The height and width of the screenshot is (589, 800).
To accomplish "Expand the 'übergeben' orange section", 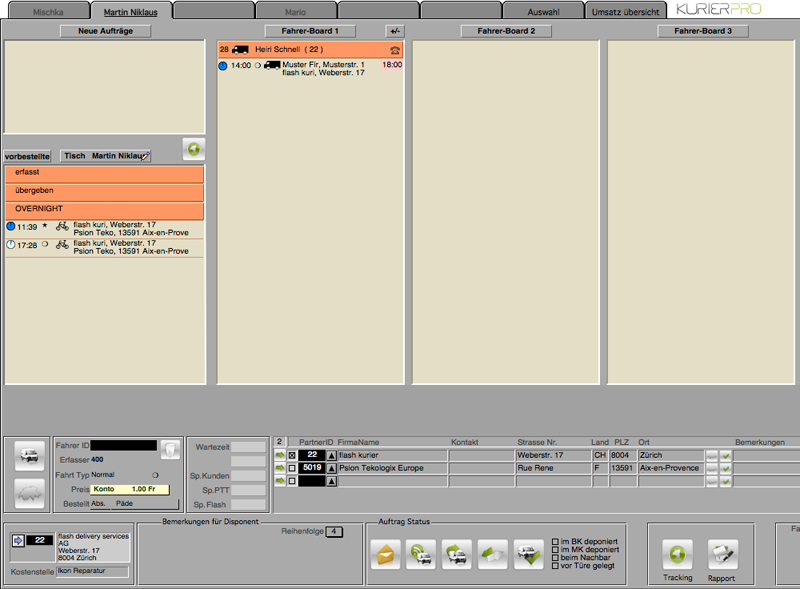I will pyautogui.click(x=105, y=192).
